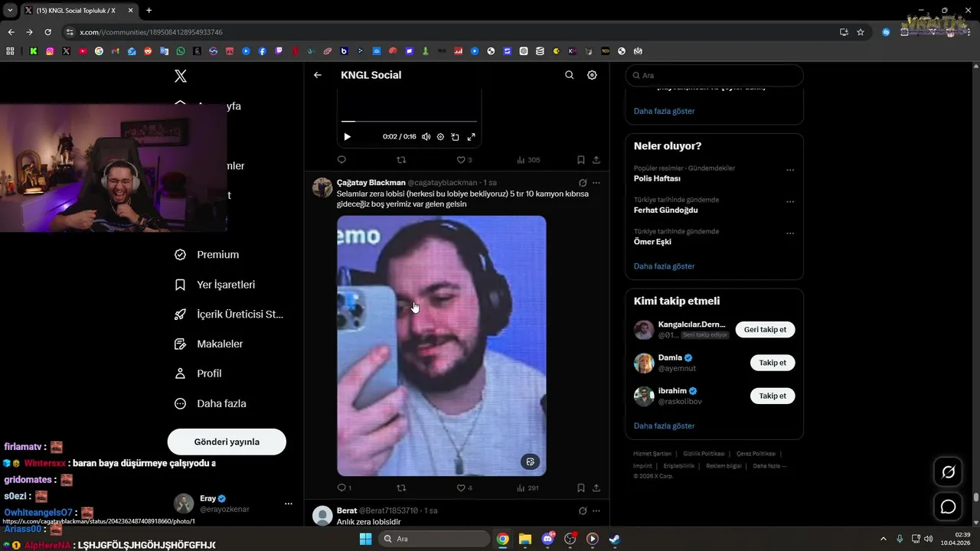Open a new Chrome tab

click(x=149, y=11)
